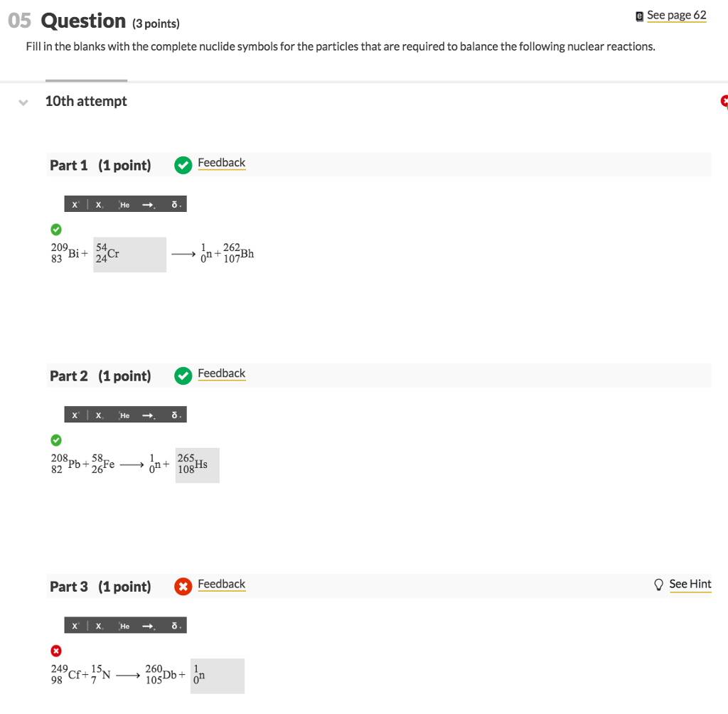Open the Feedback for Part 1

(221, 162)
